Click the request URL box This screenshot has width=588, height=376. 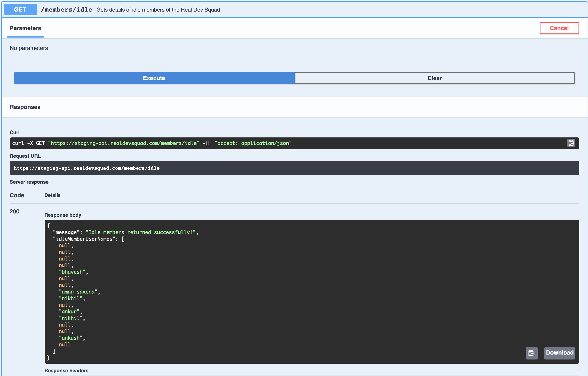pyautogui.click(x=294, y=168)
